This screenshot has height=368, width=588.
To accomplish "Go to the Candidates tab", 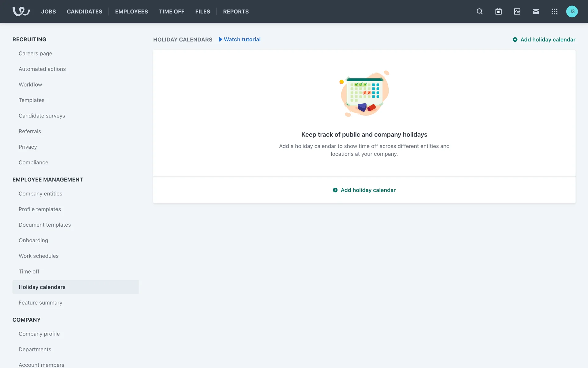I will coord(85,11).
